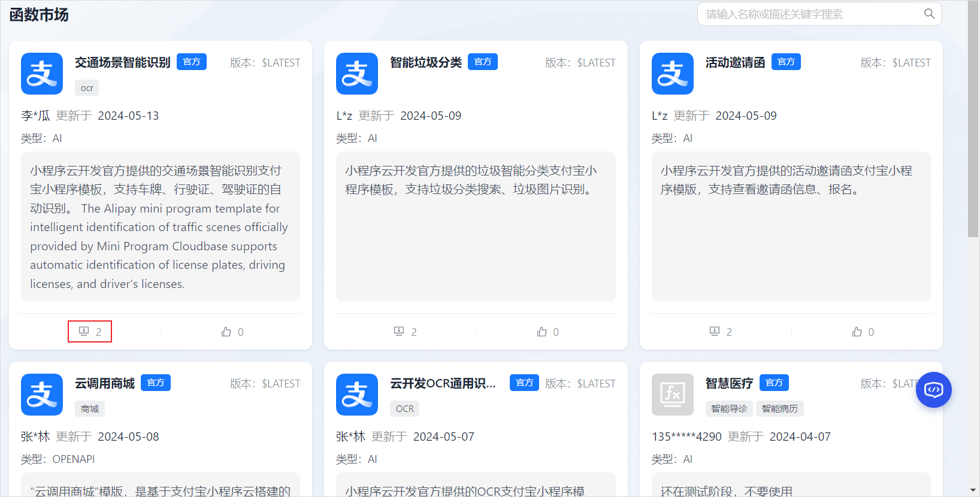The image size is (980, 497).
Task: Click 官方 badge on 智慧医疗
Action: (774, 383)
